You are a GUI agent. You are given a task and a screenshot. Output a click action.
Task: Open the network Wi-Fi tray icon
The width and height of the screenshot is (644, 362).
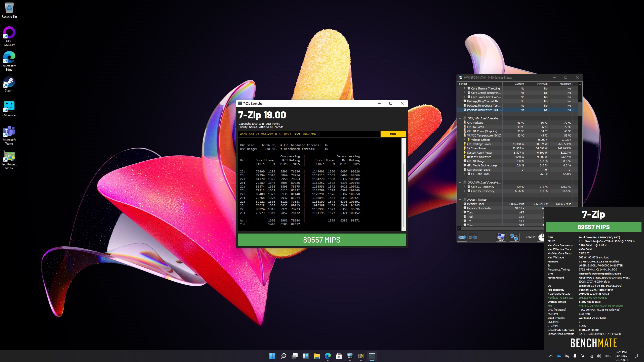pos(591,356)
